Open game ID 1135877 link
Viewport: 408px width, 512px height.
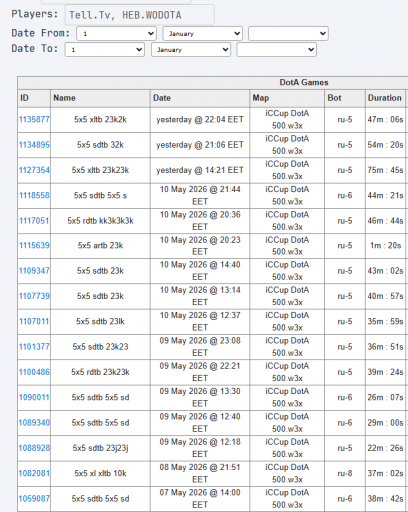coord(34,119)
